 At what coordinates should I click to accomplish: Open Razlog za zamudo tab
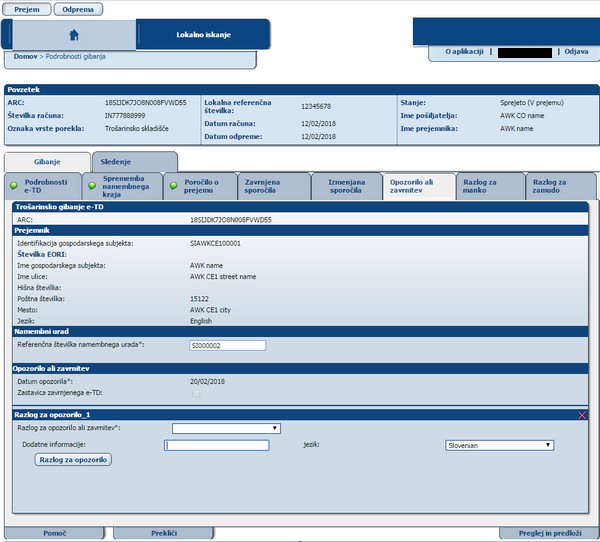click(560, 186)
